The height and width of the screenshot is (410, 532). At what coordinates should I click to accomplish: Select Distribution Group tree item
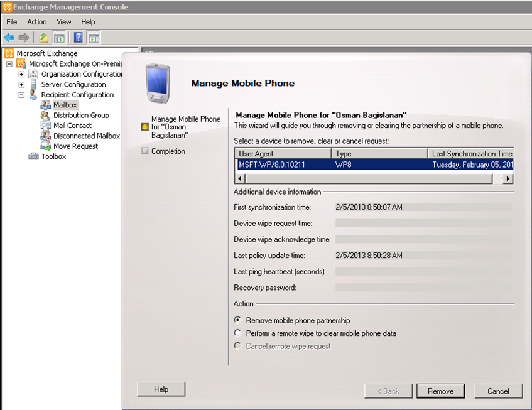pyautogui.click(x=81, y=116)
